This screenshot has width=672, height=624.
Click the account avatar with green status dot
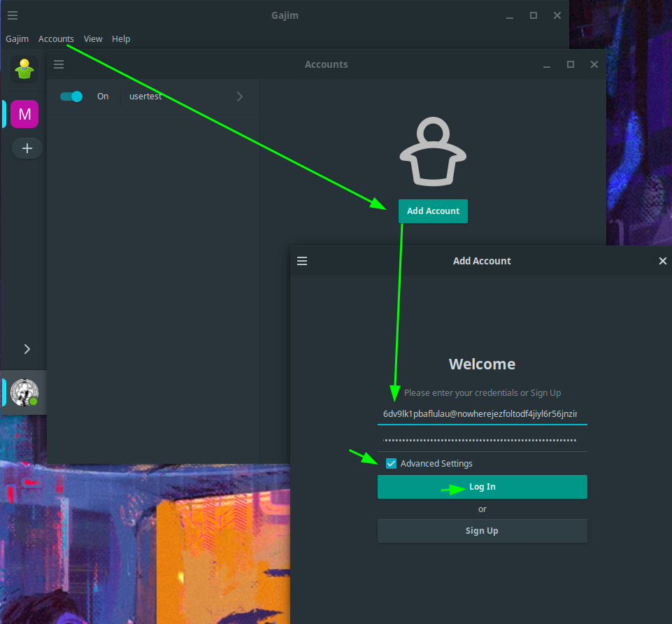click(x=24, y=392)
